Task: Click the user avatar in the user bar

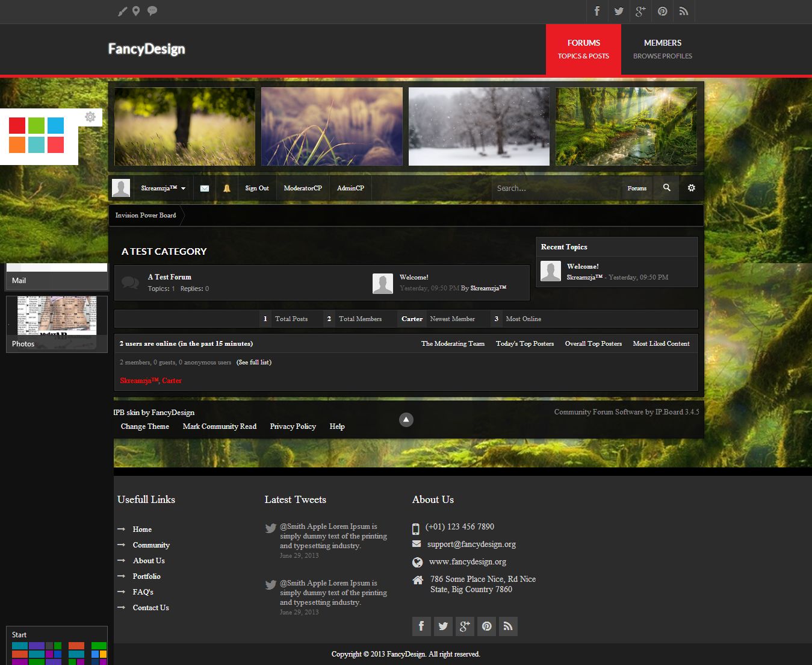Action: point(121,188)
